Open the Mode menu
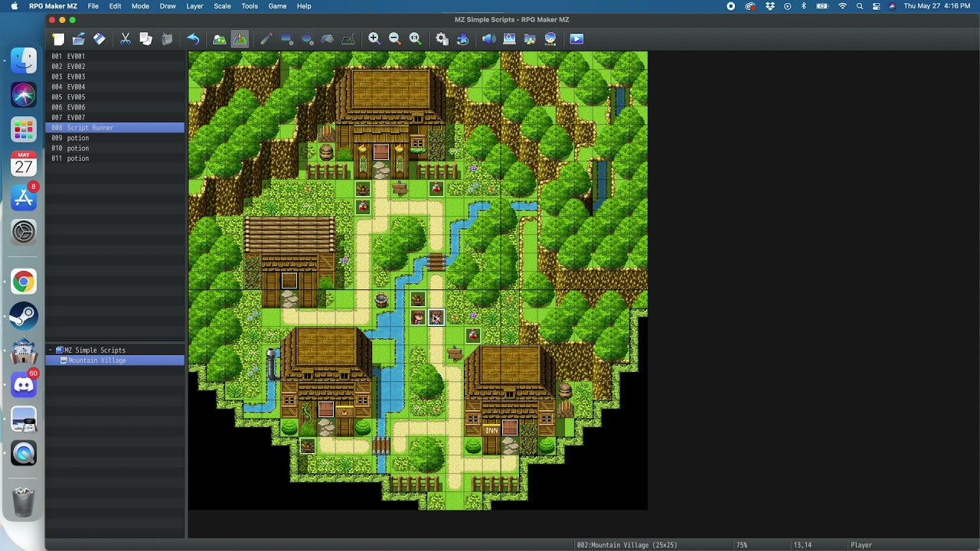The image size is (980, 551). [x=140, y=6]
